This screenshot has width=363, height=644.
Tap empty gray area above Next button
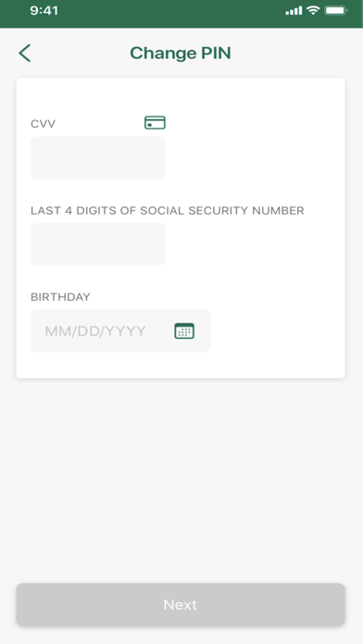(x=181, y=480)
